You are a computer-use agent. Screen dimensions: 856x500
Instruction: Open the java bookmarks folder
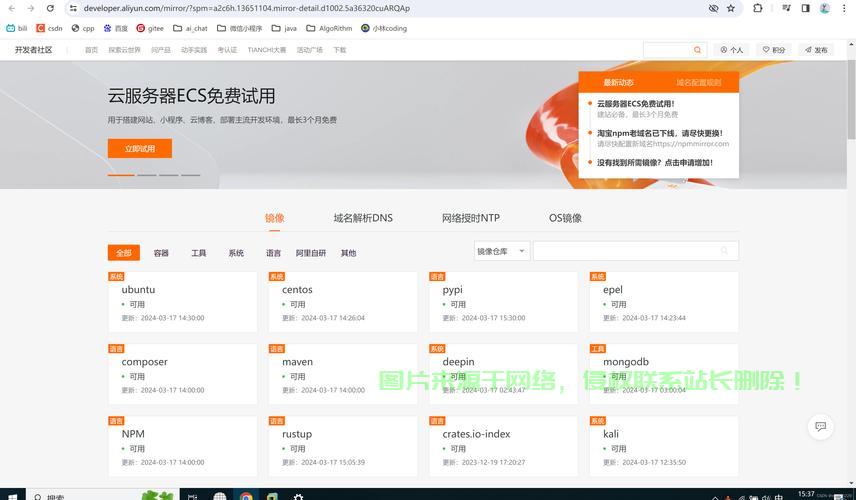[284, 28]
